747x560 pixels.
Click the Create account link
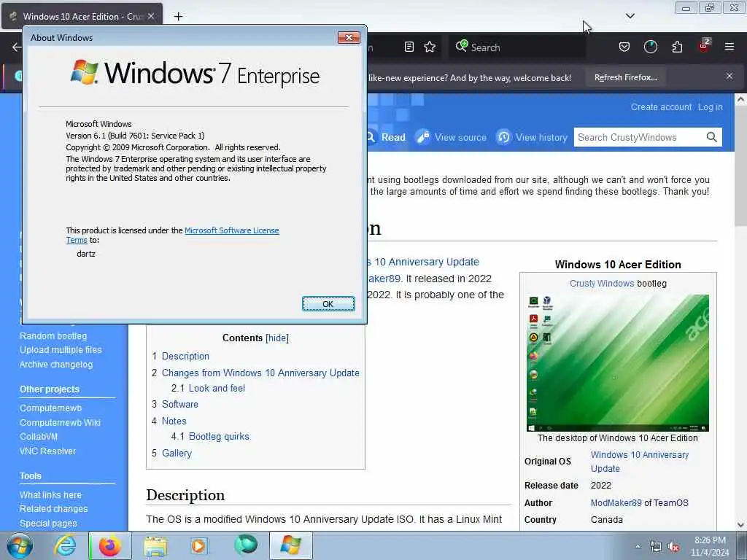tap(661, 107)
